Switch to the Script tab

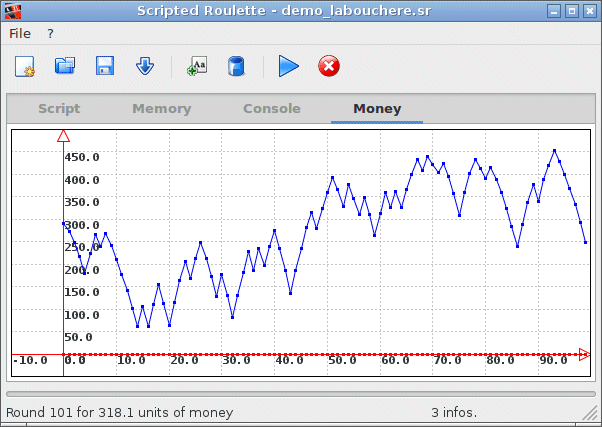(59, 109)
